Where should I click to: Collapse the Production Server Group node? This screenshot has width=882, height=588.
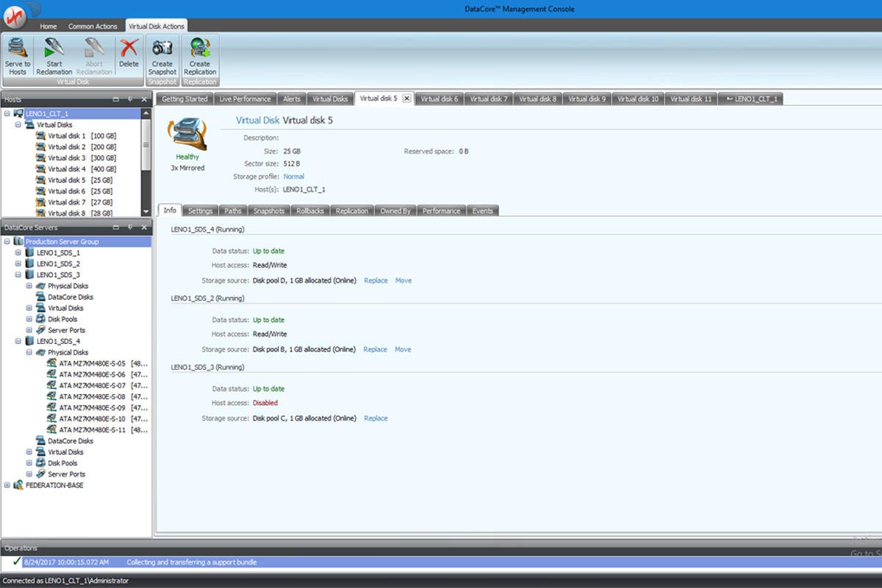click(7, 242)
